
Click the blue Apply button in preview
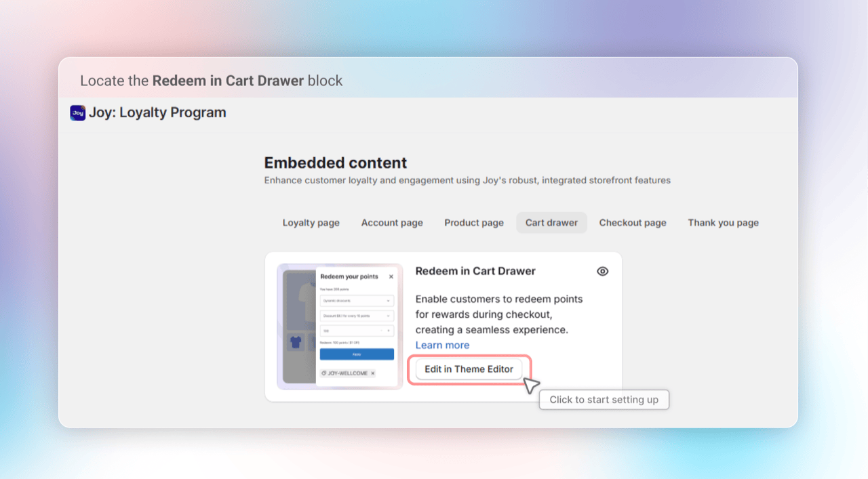(x=357, y=354)
